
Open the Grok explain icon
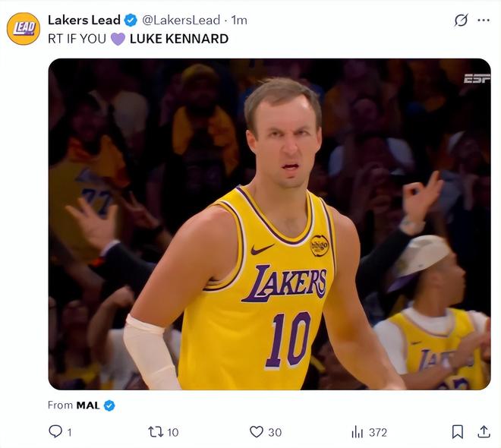[x=461, y=21]
